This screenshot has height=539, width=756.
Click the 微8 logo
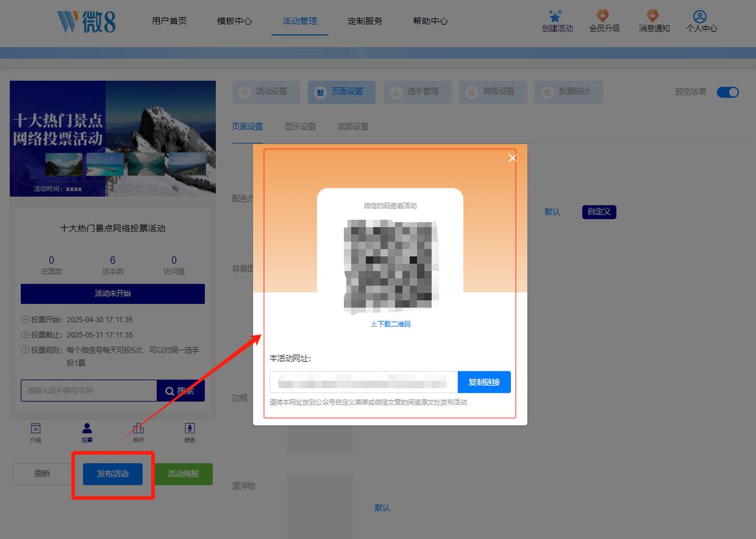86,21
